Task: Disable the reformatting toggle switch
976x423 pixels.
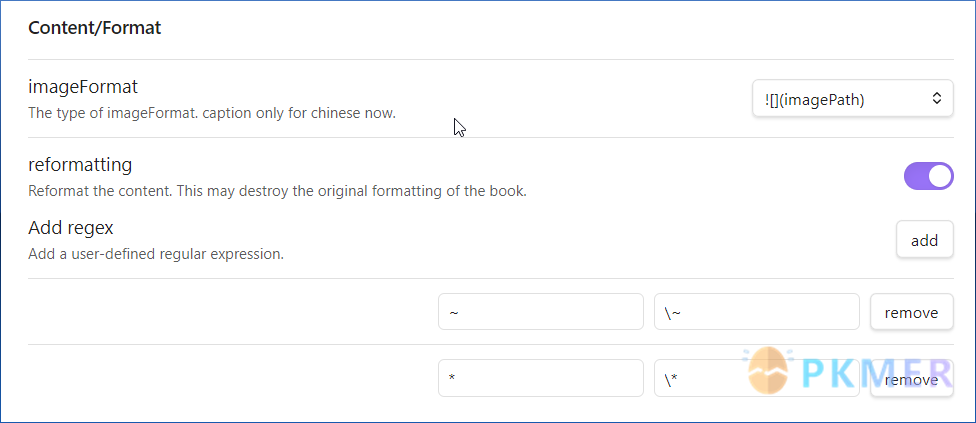Action: coord(929,176)
